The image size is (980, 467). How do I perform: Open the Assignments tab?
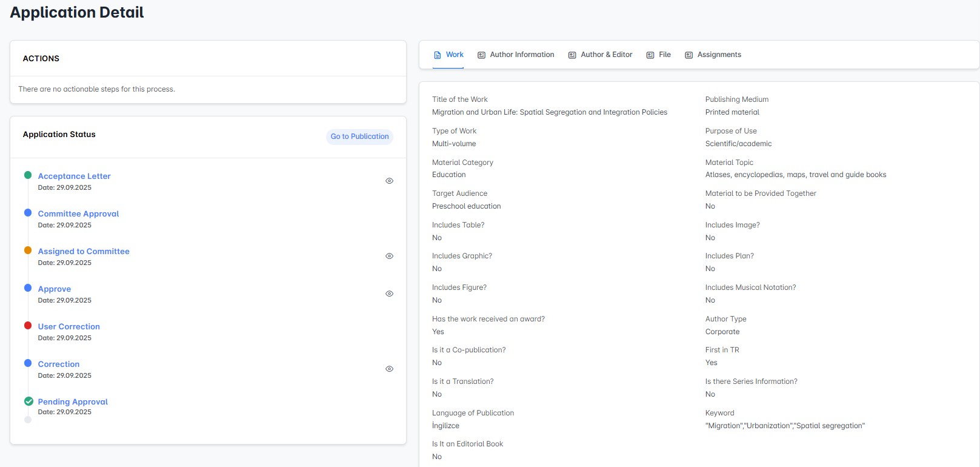tap(719, 55)
